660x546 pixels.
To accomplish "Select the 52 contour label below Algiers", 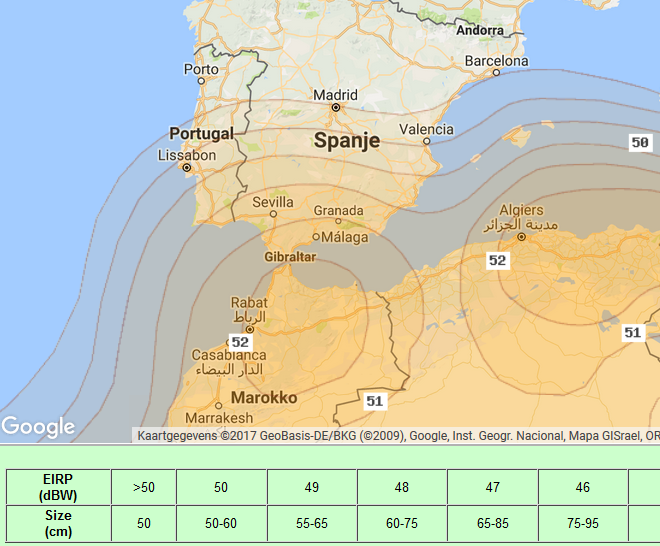I will coord(497,260).
